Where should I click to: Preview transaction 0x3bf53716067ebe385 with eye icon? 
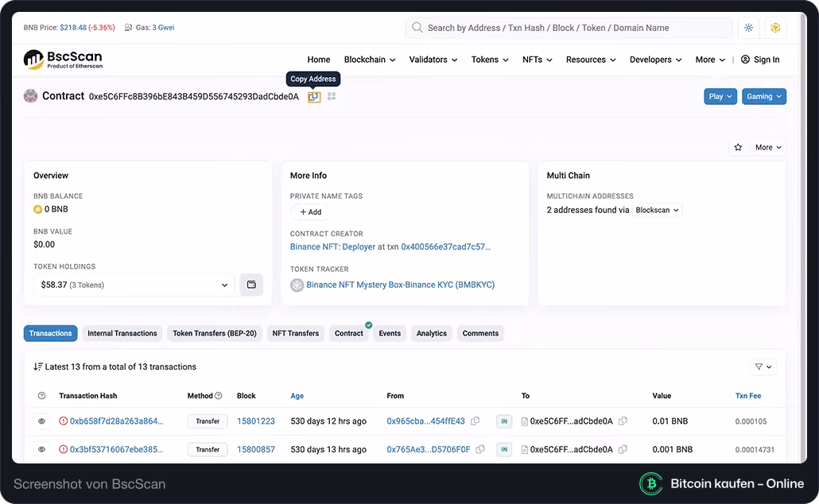point(42,449)
